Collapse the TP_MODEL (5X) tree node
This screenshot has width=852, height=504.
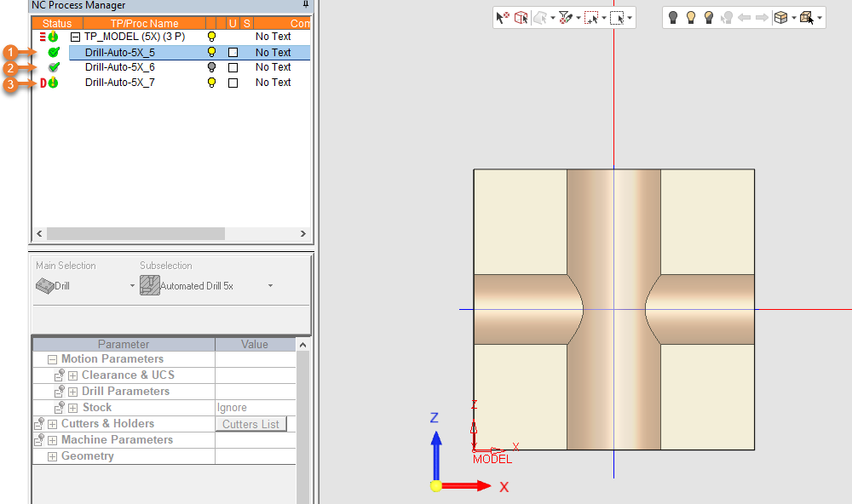[75, 37]
